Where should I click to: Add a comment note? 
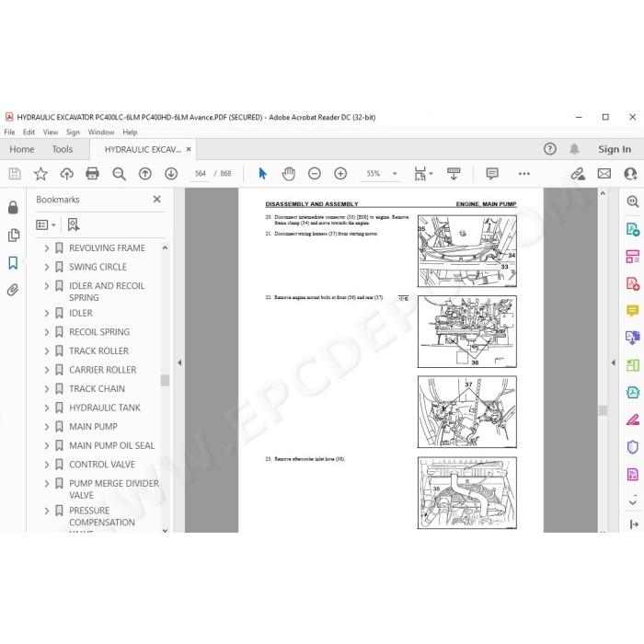tap(492, 174)
